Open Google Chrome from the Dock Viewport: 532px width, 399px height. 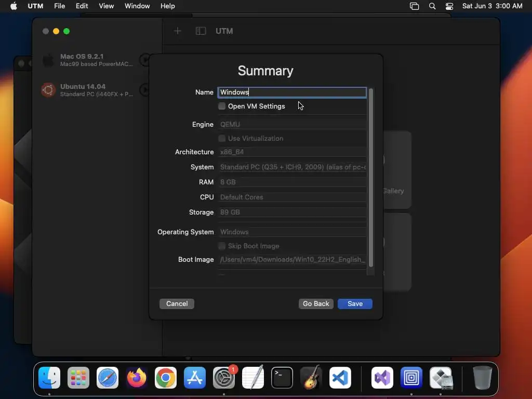coord(166,377)
